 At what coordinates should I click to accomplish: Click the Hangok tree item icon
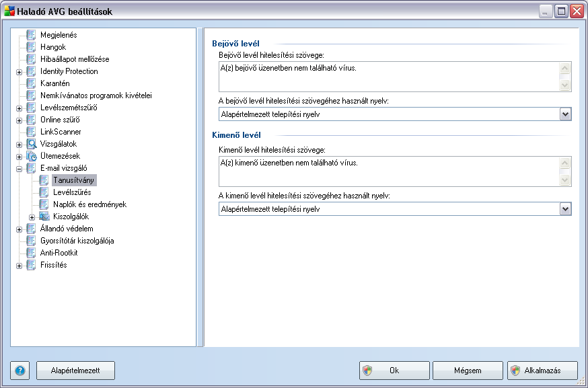point(31,47)
